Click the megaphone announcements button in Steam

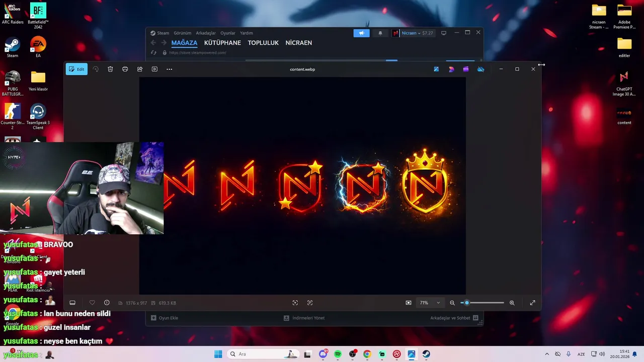(361, 33)
